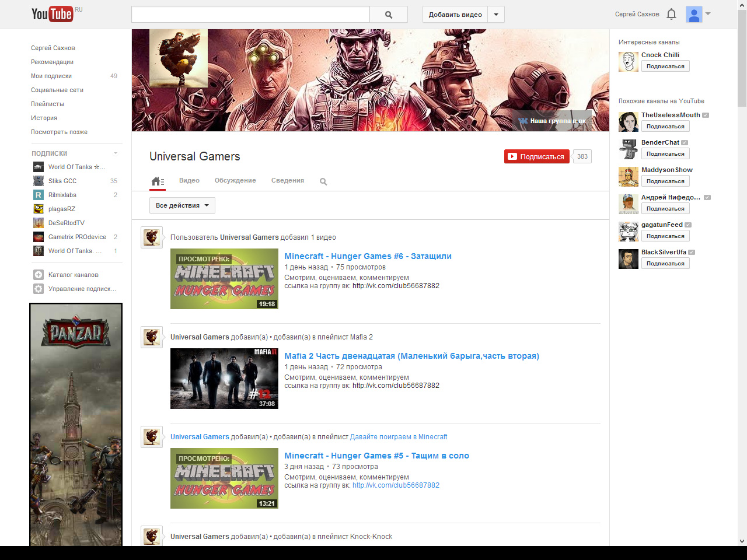The width and height of the screenshot is (747, 560).
Task: Open the BlackSilverUfa channel avatar
Action: (x=629, y=258)
